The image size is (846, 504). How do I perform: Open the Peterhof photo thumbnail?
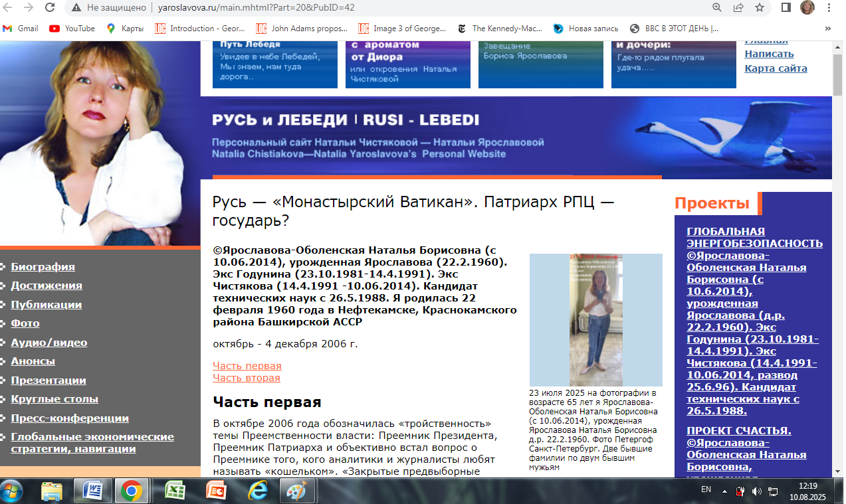pyautogui.click(x=595, y=320)
